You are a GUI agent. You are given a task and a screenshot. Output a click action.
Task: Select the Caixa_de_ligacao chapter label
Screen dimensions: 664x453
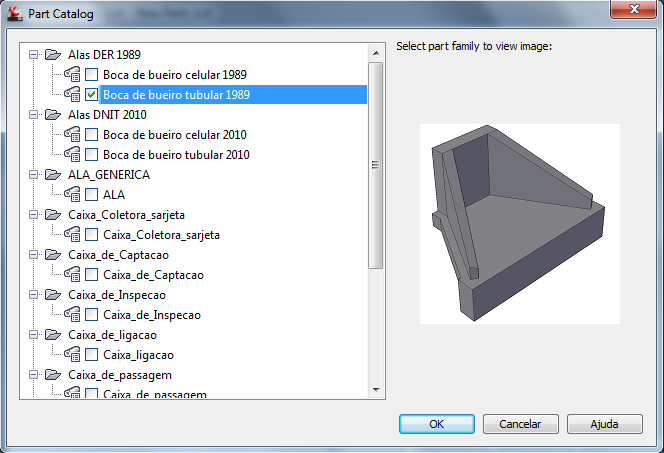click(x=113, y=335)
